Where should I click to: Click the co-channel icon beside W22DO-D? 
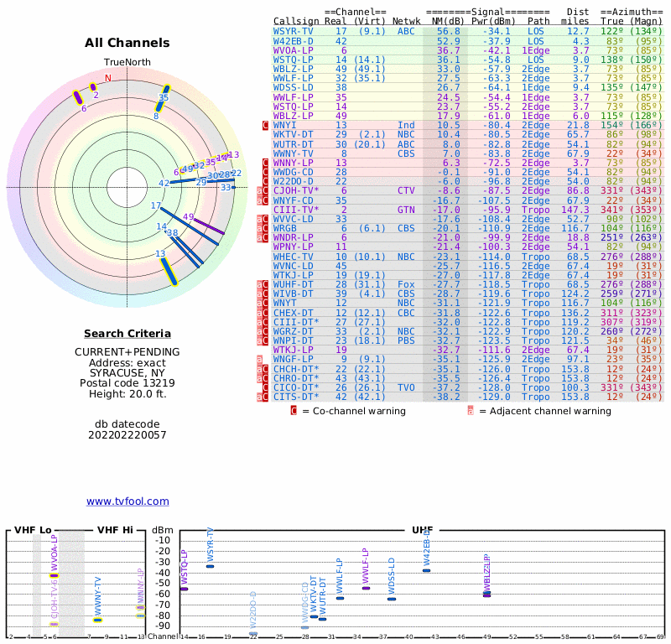pyautogui.click(x=266, y=181)
